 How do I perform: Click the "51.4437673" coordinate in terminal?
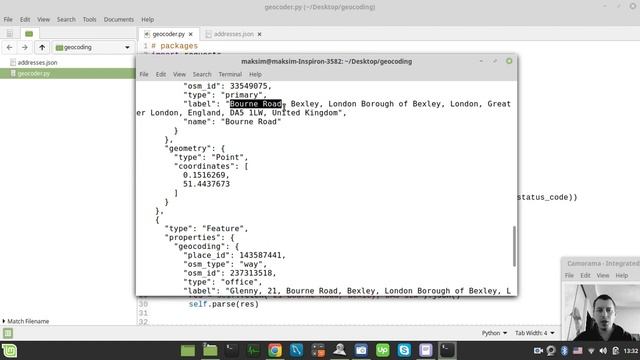[206, 184]
